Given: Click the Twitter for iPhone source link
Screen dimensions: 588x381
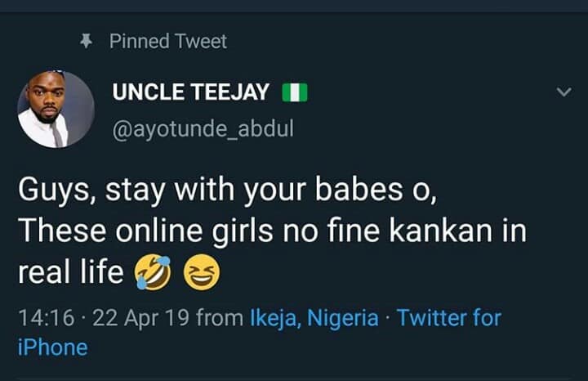Looking at the screenshot, I should pyautogui.click(x=448, y=318).
